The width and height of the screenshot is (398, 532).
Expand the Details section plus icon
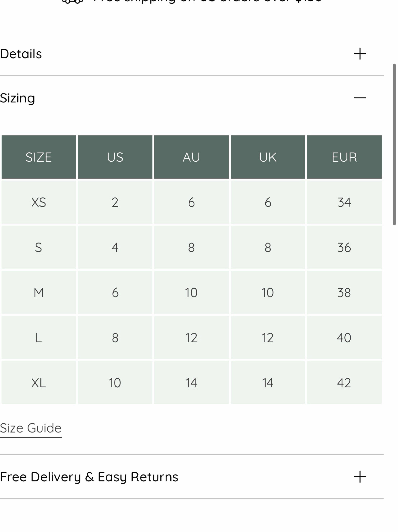tap(360, 53)
